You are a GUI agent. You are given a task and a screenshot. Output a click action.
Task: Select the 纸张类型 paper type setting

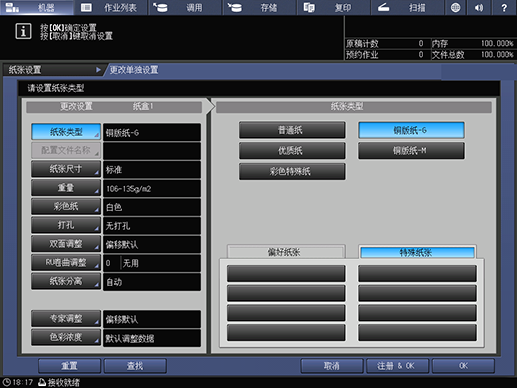click(x=66, y=132)
